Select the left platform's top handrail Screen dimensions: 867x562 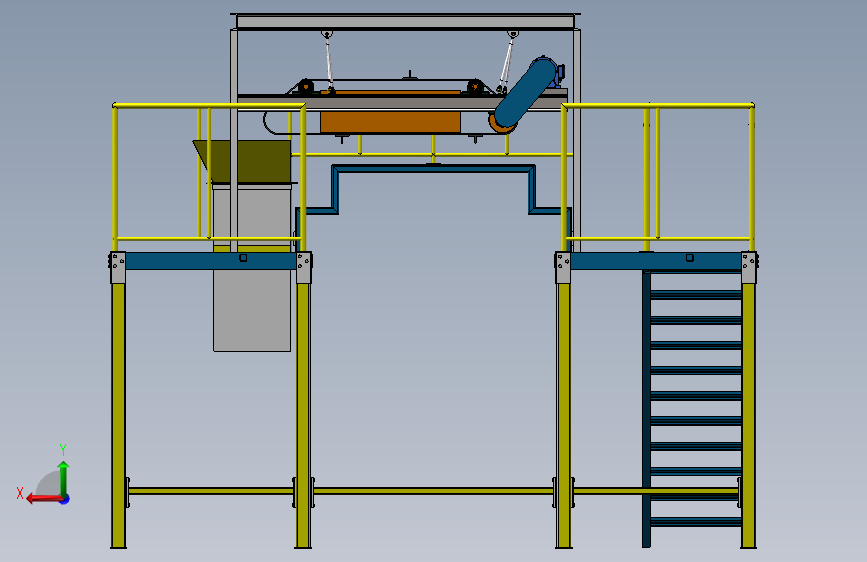coord(208,105)
